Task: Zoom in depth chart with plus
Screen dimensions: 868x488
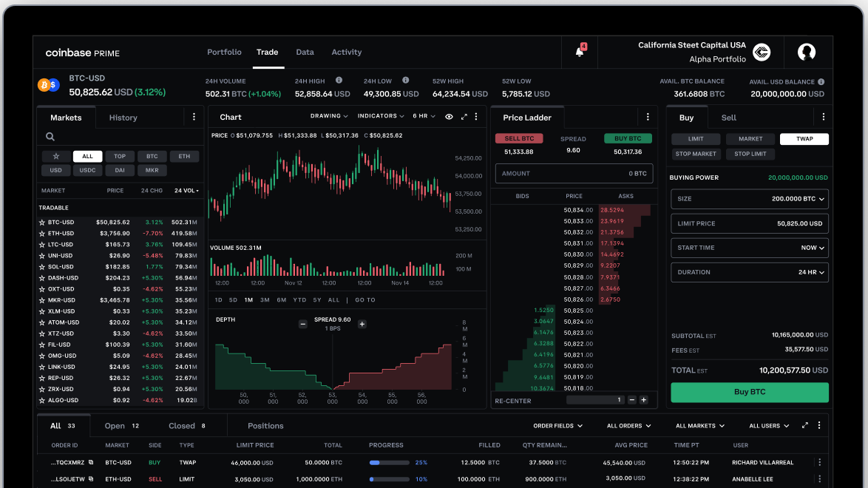Action: coord(362,324)
